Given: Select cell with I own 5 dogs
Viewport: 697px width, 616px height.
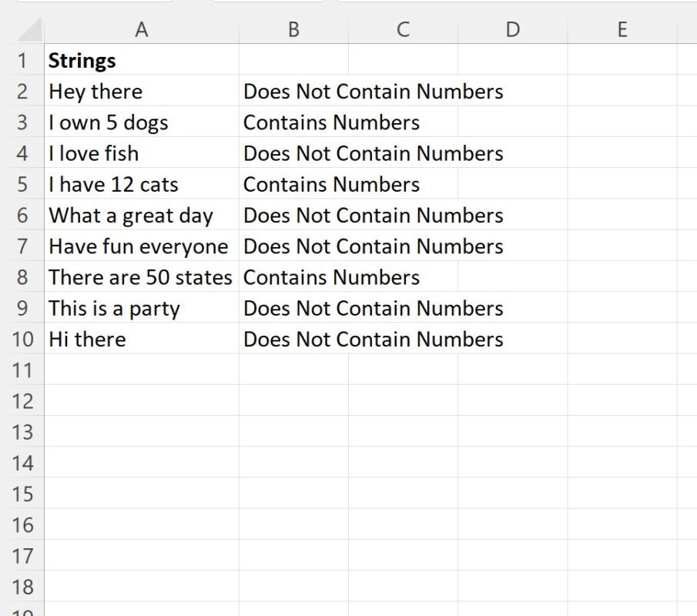Looking at the screenshot, I should click(142, 122).
